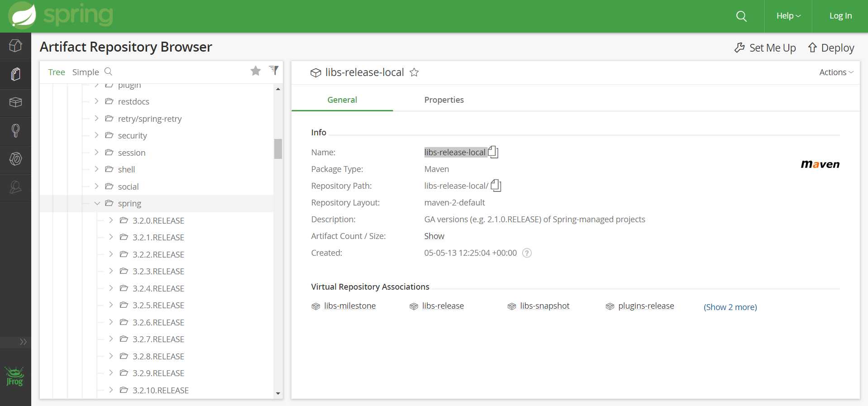Viewport: 868px width, 406px height.
Task: Select the 3.2.4.RELEASE tree item
Action: pos(158,288)
